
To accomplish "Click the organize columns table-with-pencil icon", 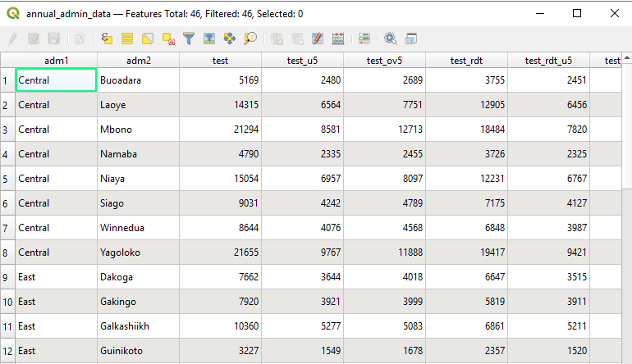I will [x=318, y=39].
